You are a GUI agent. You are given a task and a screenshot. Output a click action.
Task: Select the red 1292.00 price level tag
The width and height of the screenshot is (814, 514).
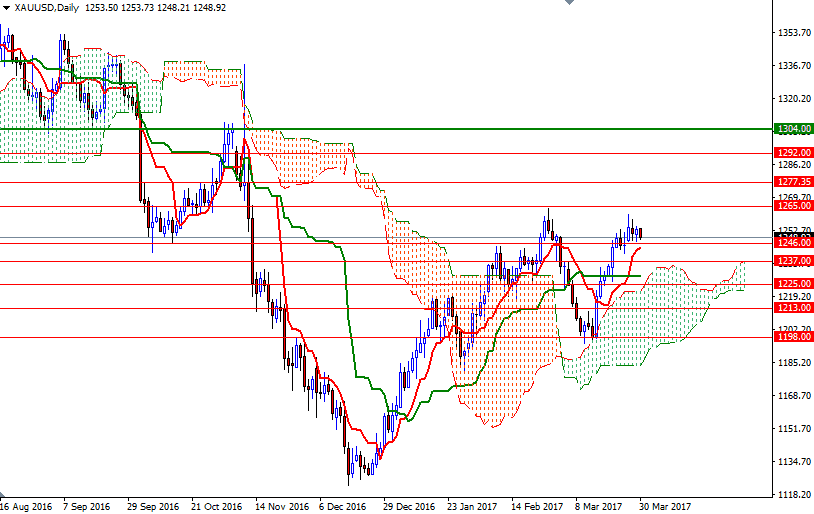[x=793, y=153]
